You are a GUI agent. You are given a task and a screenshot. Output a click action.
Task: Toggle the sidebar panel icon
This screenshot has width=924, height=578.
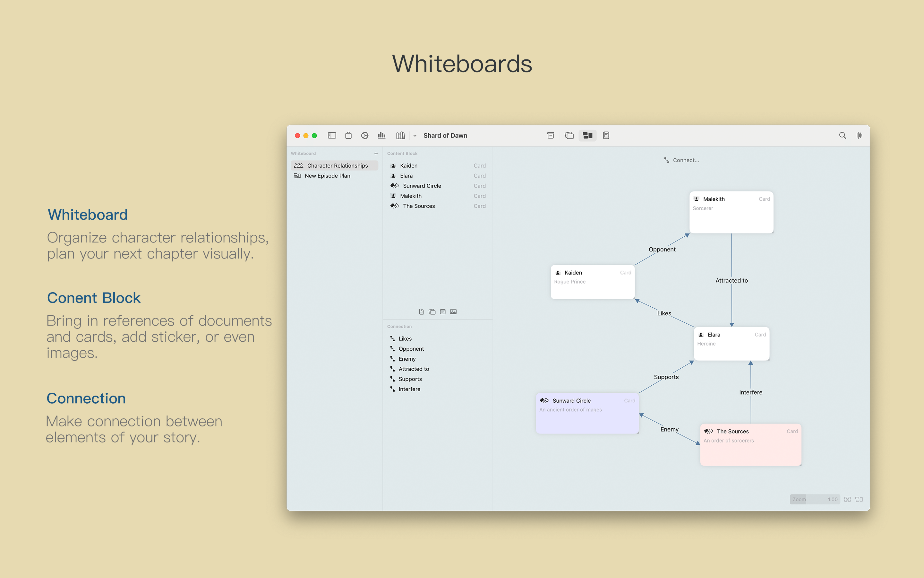pyautogui.click(x=332, y=135)
